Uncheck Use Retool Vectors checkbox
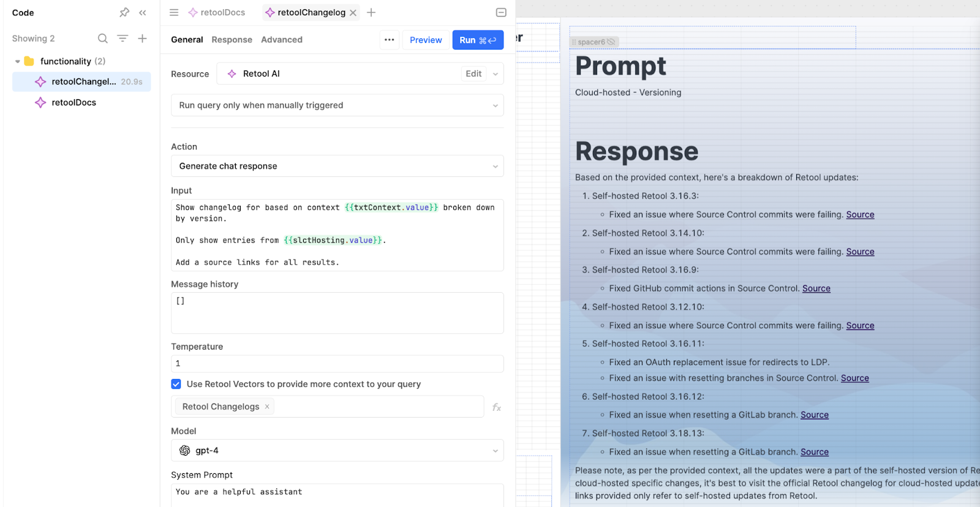The width and height of the screenshot is (980, 507). (x=176, y=384)
